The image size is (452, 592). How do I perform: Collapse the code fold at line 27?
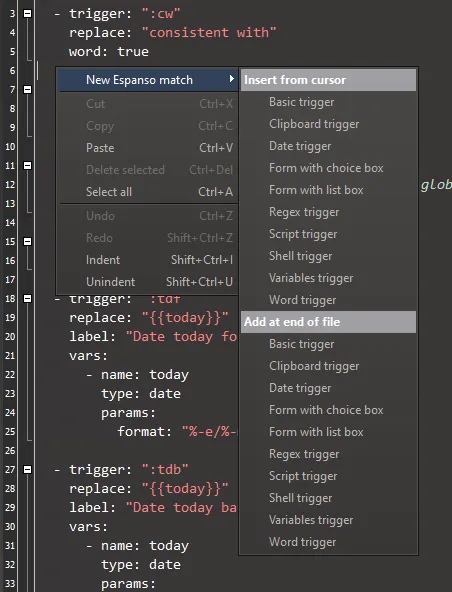pos(28,469)
